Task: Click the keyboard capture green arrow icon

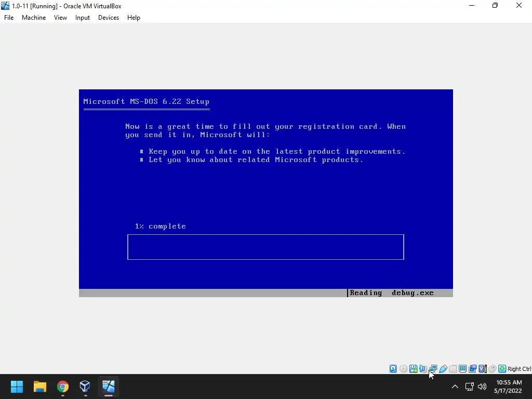Action: 502,369
